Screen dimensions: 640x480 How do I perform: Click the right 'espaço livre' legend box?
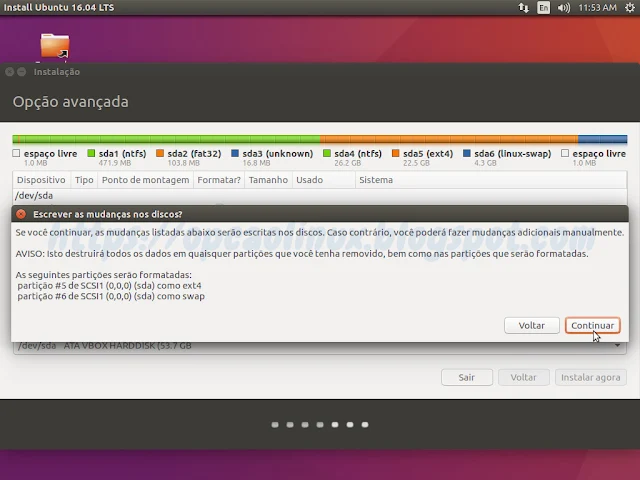pos(565,153)
